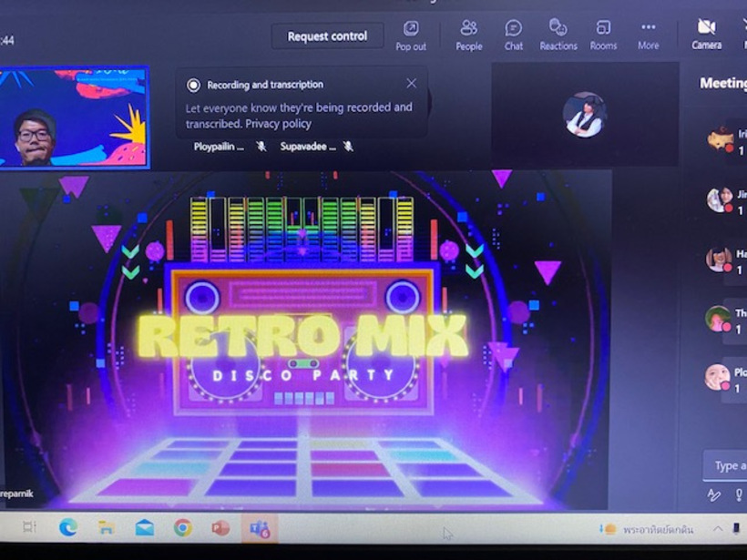Dismiss the Recording and transcription notice
The width and height of the screenshot is (747, 560).
(x=412, y=84)
